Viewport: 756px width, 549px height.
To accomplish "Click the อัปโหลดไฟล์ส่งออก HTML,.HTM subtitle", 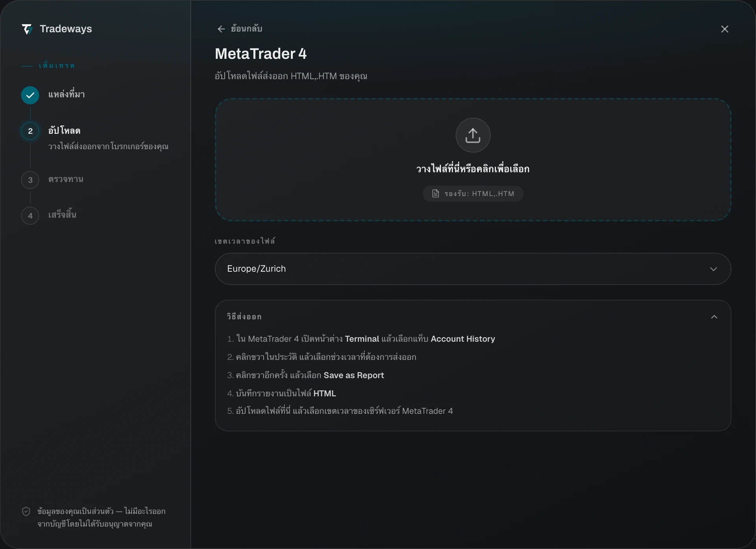I will click(x=291, y=76).
